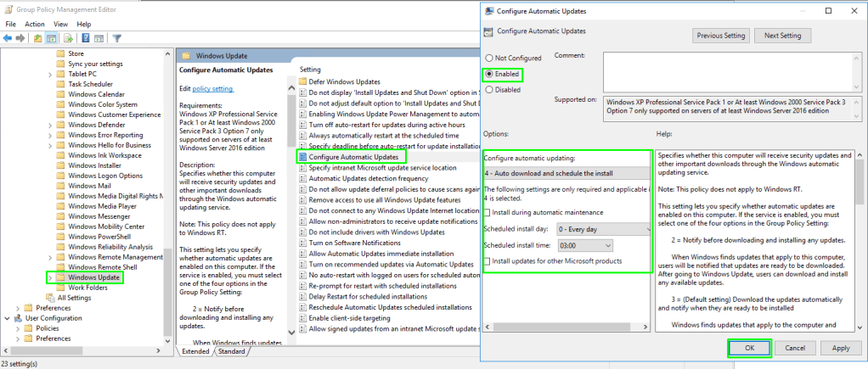868x369 pixels.
Task: Open the Scheduled install time dropdown
Action: click(x=584, y=245)
